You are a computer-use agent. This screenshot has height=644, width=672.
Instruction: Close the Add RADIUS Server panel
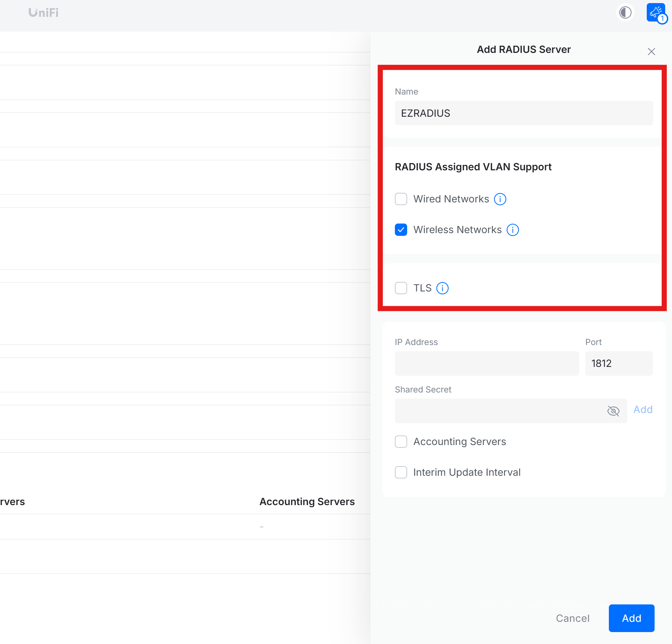tap(651, 52)
